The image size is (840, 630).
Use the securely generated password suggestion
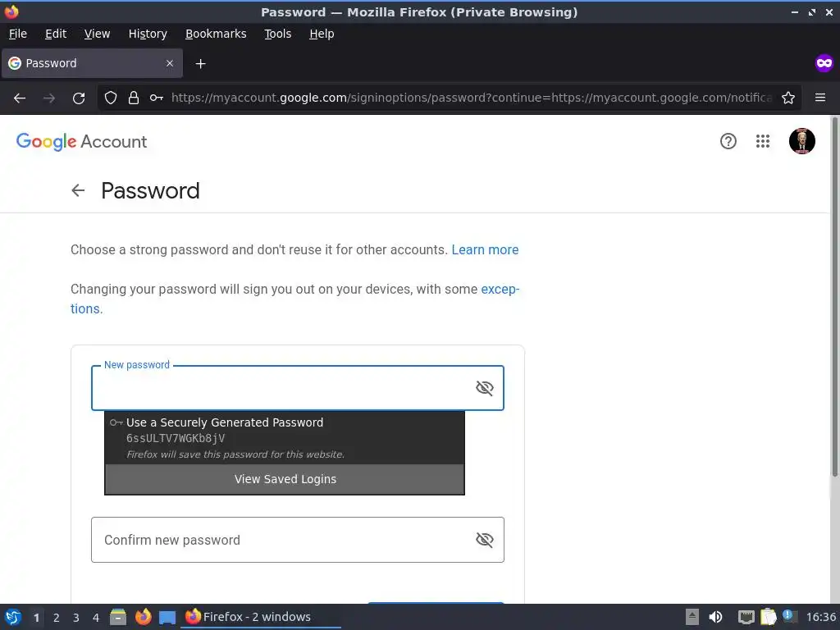[x=285, y=438]
